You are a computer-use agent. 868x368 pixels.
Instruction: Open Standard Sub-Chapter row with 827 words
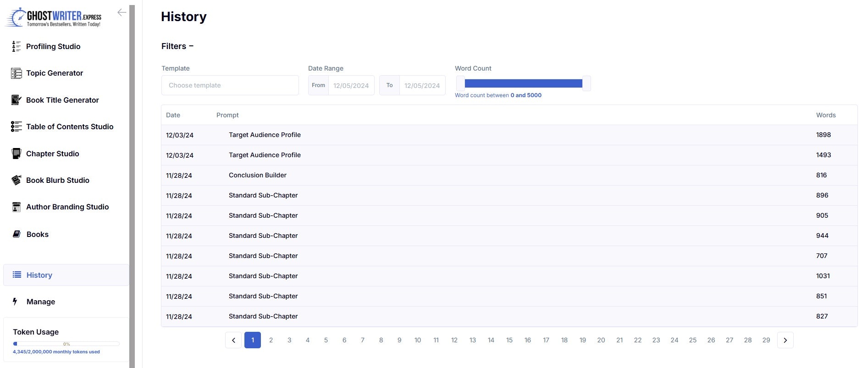pyautogui.click(x=509, y=317)
